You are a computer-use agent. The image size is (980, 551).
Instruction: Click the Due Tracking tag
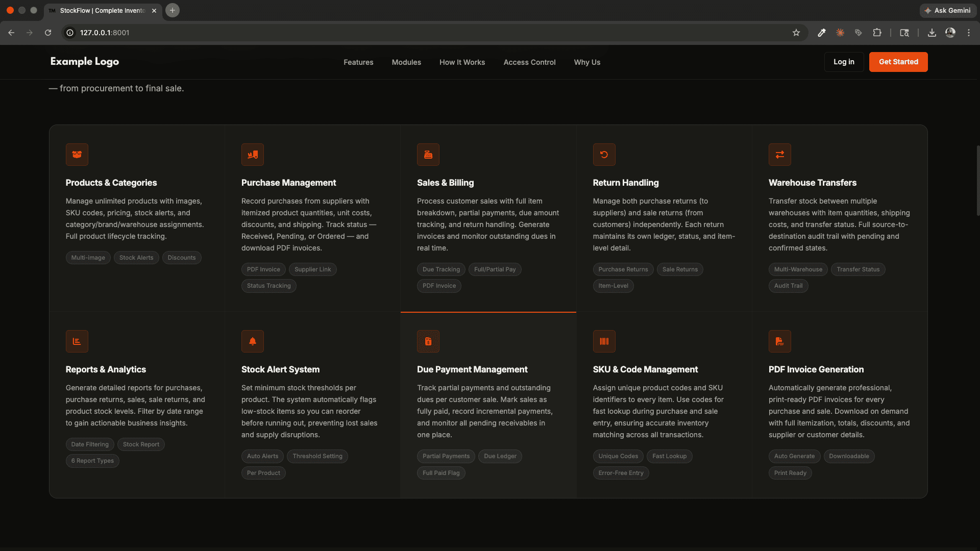click(x=441, y=269)
